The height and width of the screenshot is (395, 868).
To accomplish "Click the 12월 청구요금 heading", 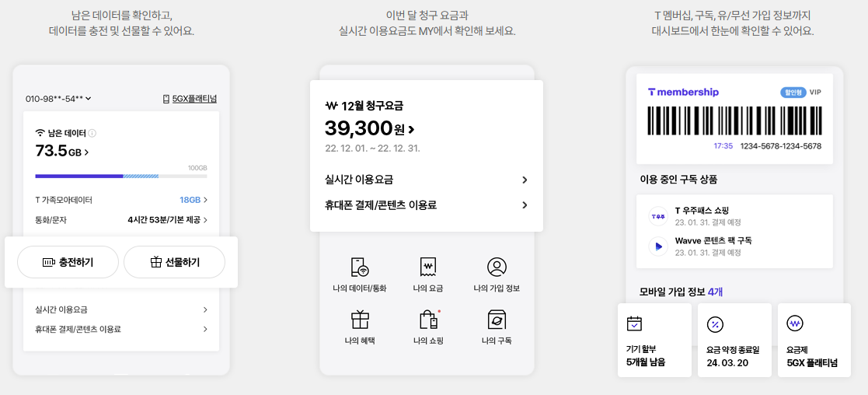I will [x=372, y=105].
